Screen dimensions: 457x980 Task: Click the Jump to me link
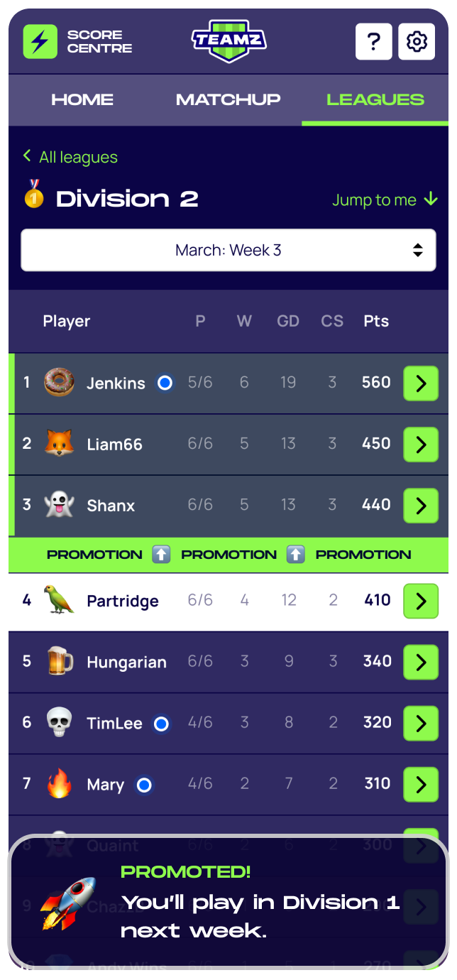385,200
